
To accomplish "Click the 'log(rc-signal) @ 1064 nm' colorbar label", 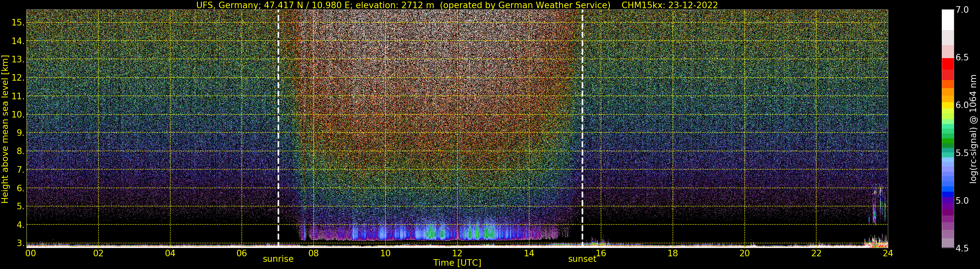I will [x=973, y=129].
